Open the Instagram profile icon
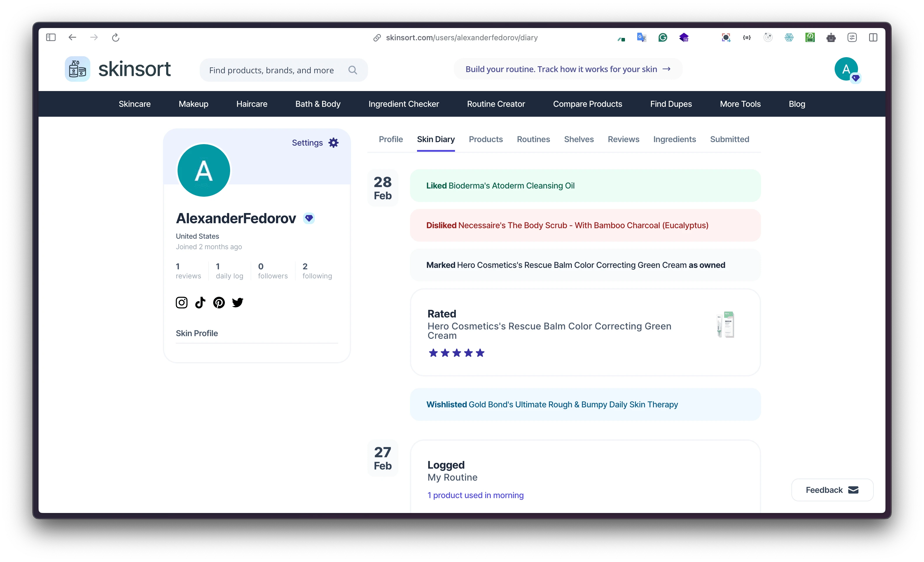The image size is (924, 562). coord(182,302)
